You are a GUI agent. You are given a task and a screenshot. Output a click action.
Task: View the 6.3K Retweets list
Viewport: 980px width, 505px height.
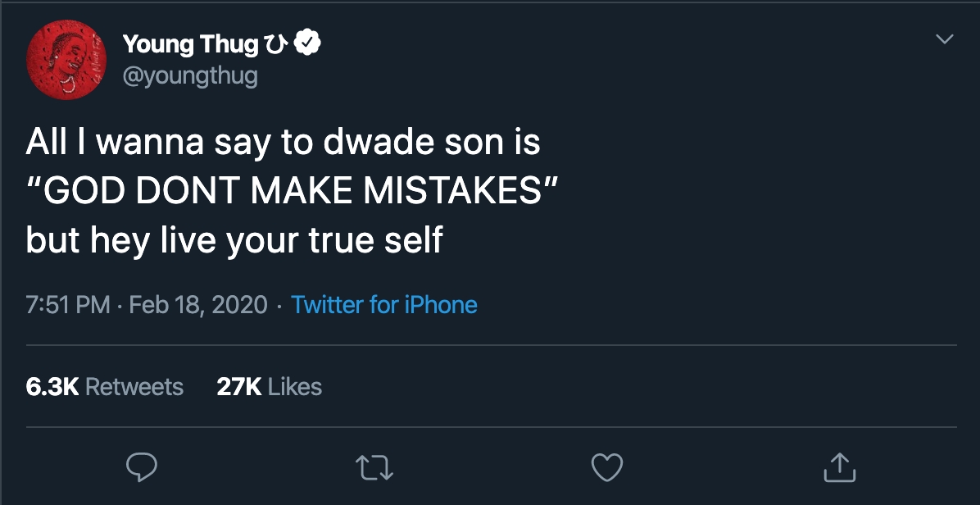(105, 387)
